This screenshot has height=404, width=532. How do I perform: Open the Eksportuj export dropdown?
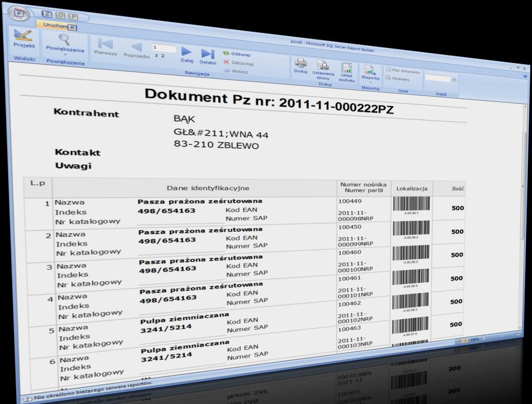coord(370,73)
